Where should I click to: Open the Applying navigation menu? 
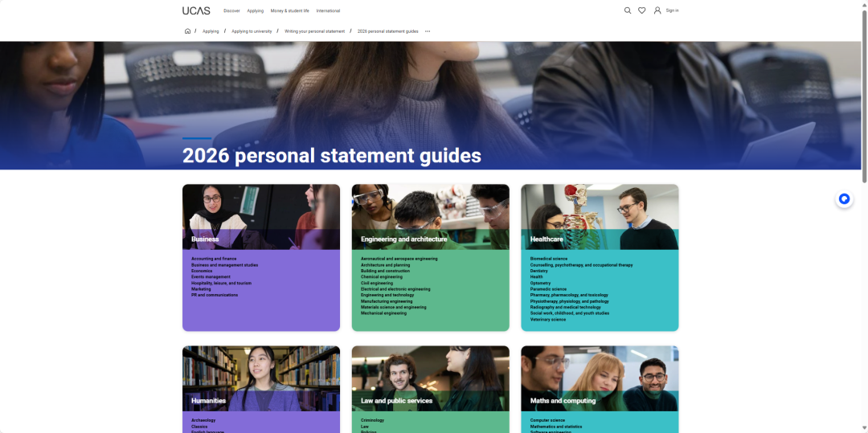(x=255, y=10)
